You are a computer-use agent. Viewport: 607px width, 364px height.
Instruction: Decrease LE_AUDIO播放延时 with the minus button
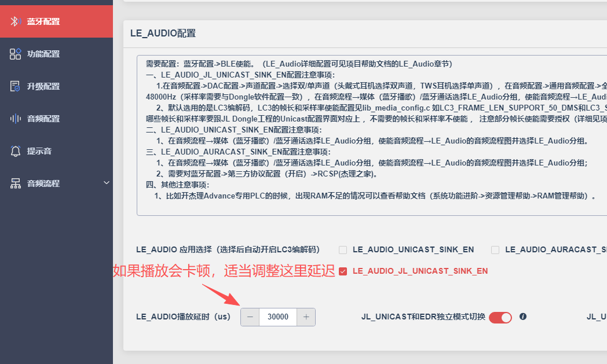pos(250,317)
